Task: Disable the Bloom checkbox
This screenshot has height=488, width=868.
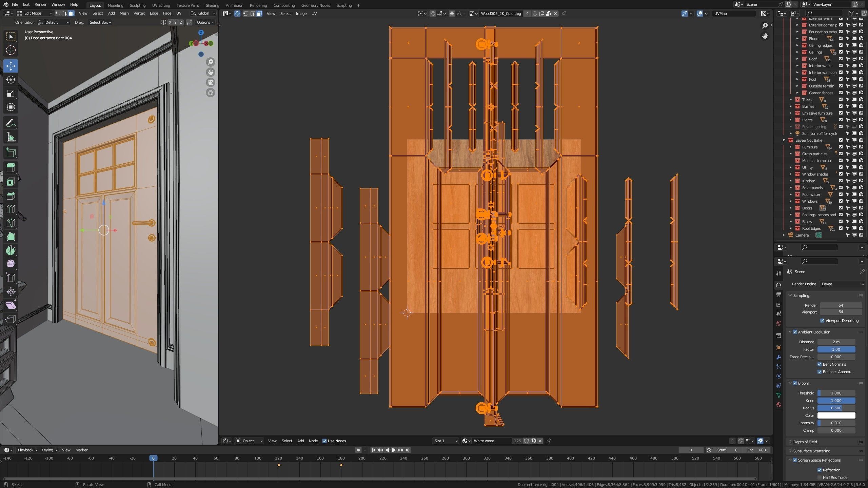Action: (795, 383)
